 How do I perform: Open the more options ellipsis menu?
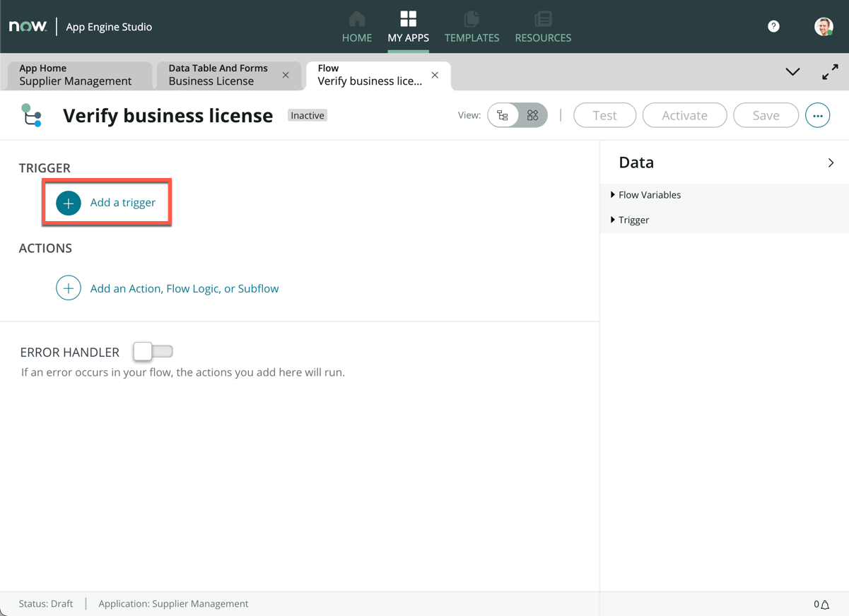(x=817, y=115)
